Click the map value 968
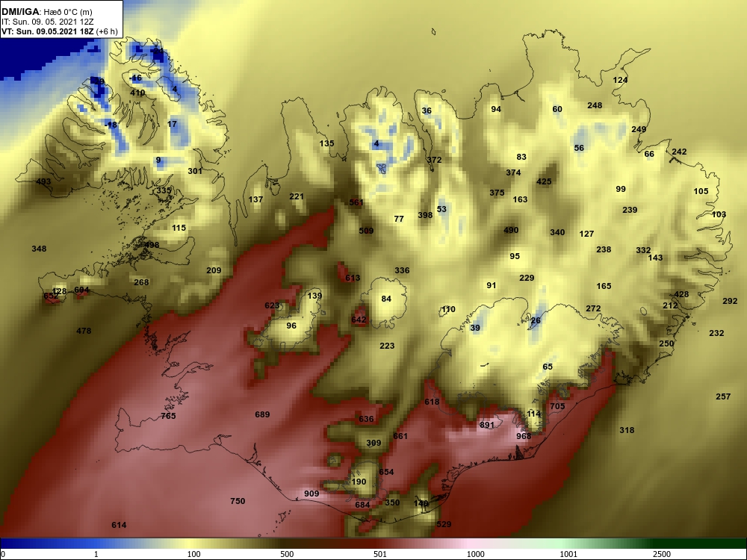The image size is (747, 560). tap(524, 436)
